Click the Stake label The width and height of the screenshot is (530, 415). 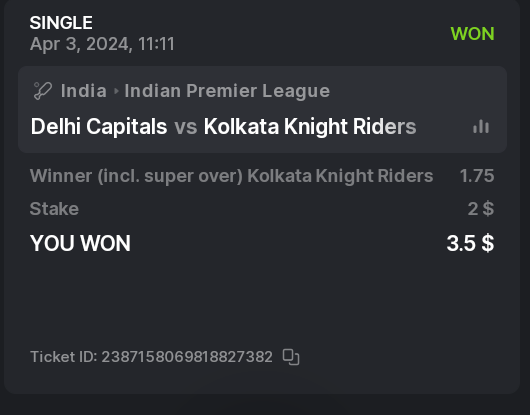[54, 209]
